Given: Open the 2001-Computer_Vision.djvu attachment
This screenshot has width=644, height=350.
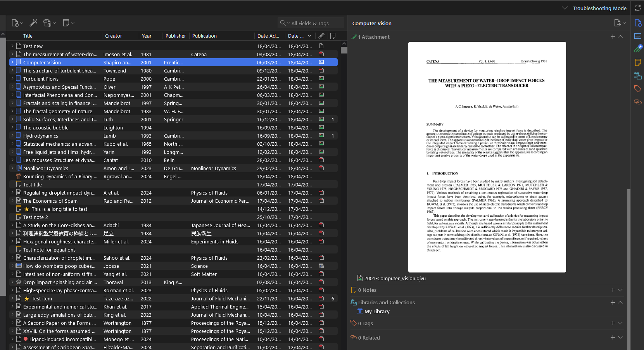Looking at the screenshot, I should (395, 278).
